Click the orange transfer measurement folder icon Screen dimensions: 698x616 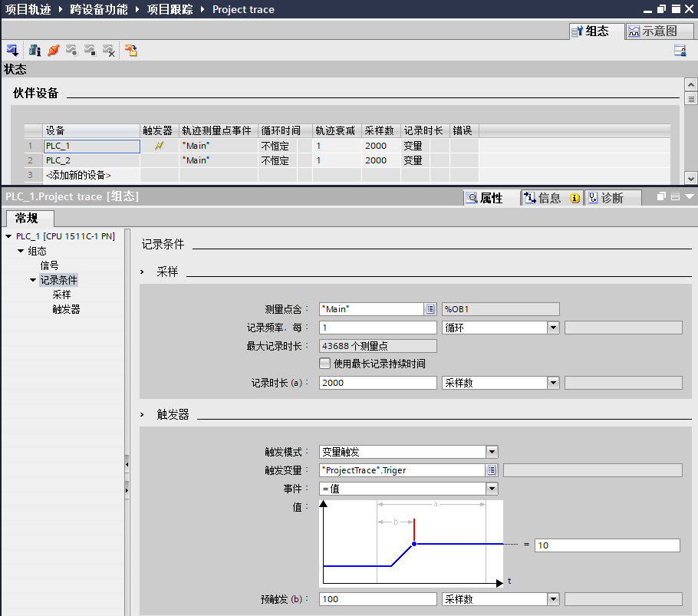tap(131, 51)
